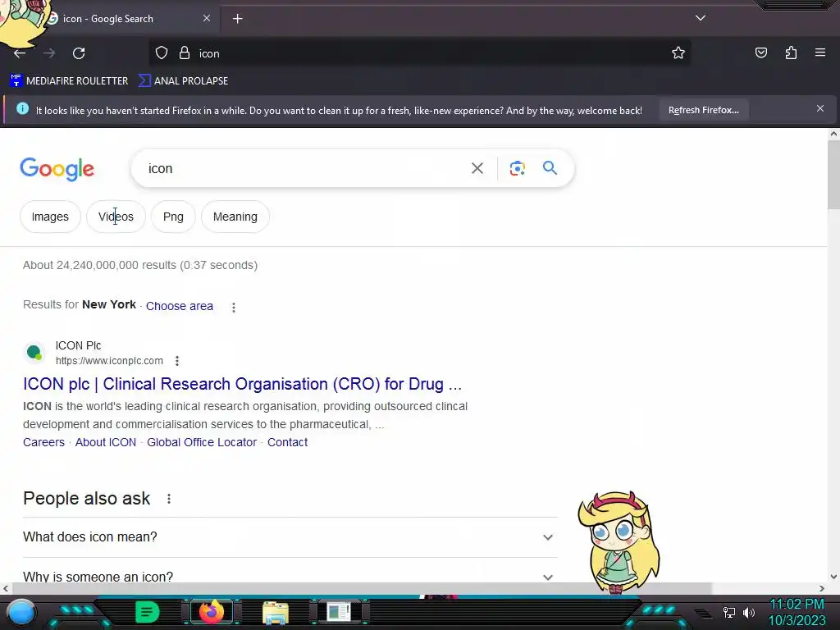840x630 pixels.
Task: View site security padlock info
Action: pyautogui.click(x=185, y=53)
